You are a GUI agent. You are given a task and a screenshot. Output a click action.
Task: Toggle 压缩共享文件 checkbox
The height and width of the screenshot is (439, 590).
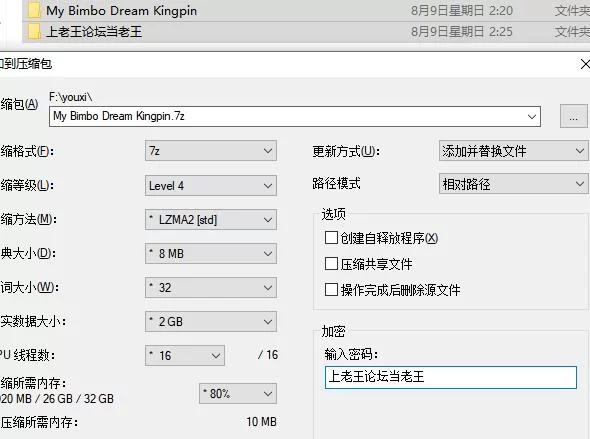click(331, 264)
